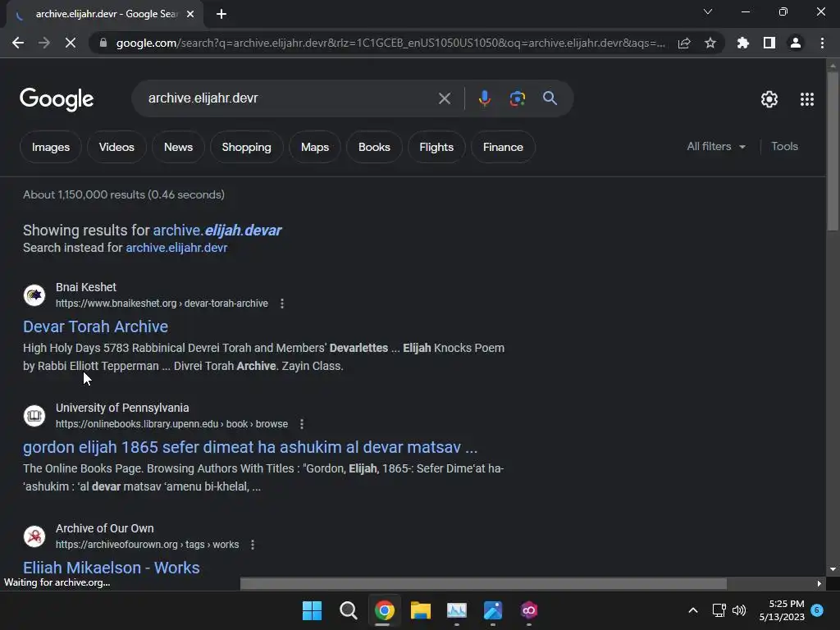Start voice search with microphone
840x630 pixels.
(485, 98)
